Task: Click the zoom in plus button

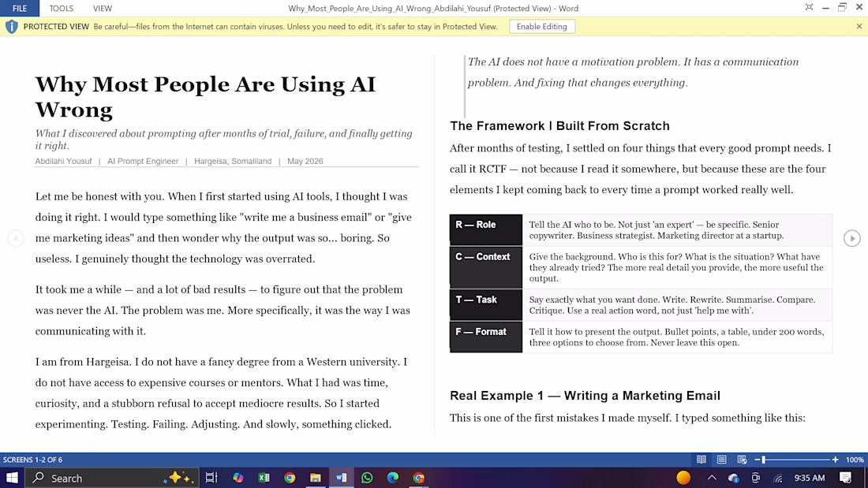Action: click(835, 460)
